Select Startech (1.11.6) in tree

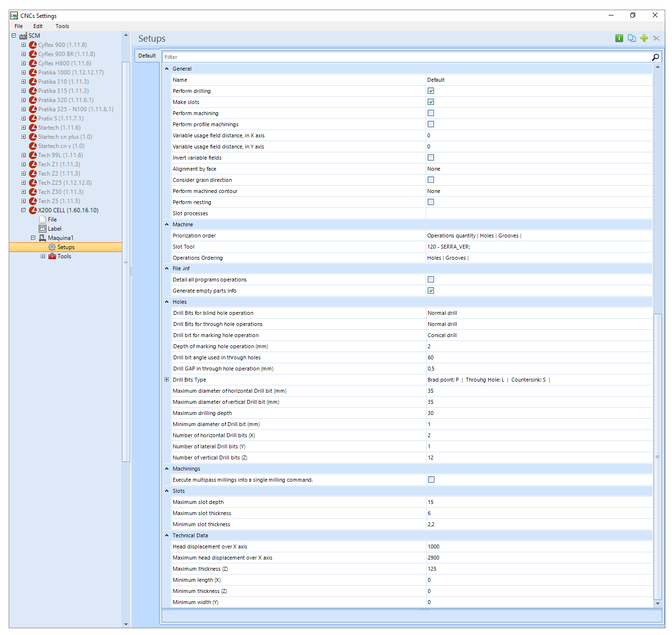coord(59,128)
